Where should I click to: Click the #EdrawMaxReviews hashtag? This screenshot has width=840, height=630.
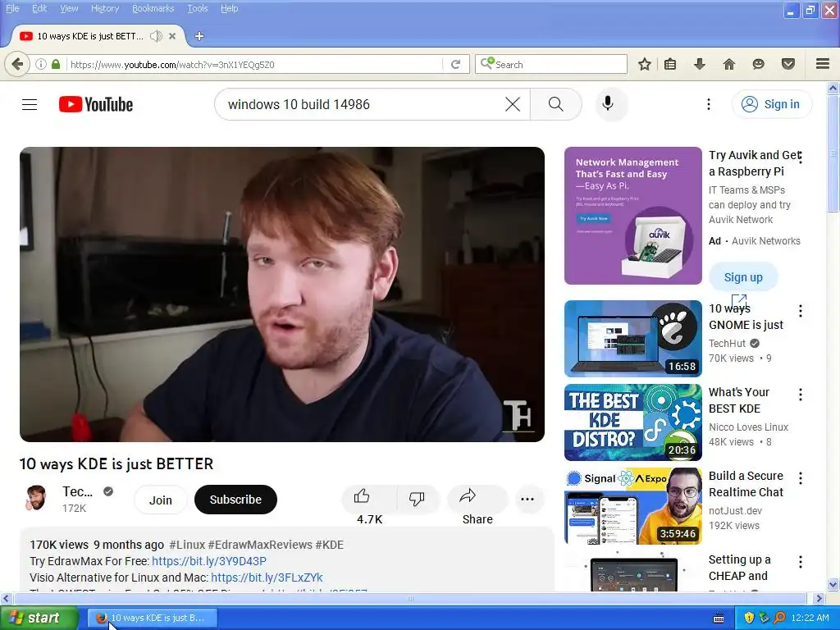260,545
